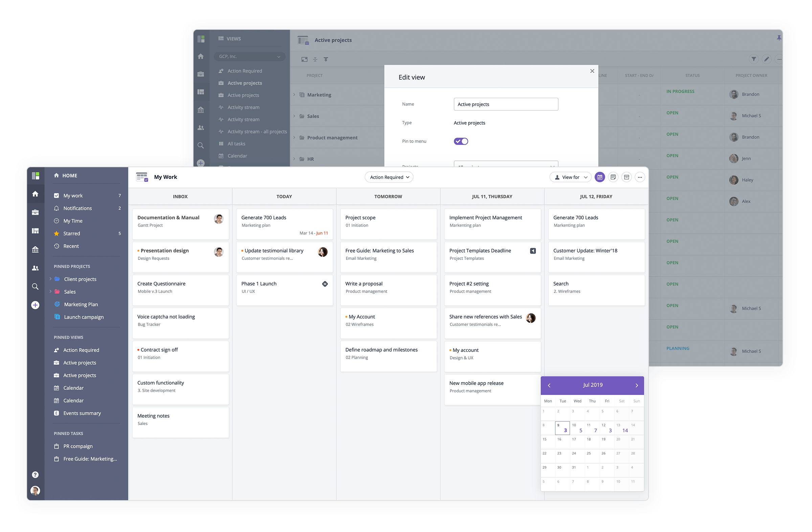Viewport: 812px width, 532px height.
Task: Click PLANNING status in Active projects
Action: [678, 349]
